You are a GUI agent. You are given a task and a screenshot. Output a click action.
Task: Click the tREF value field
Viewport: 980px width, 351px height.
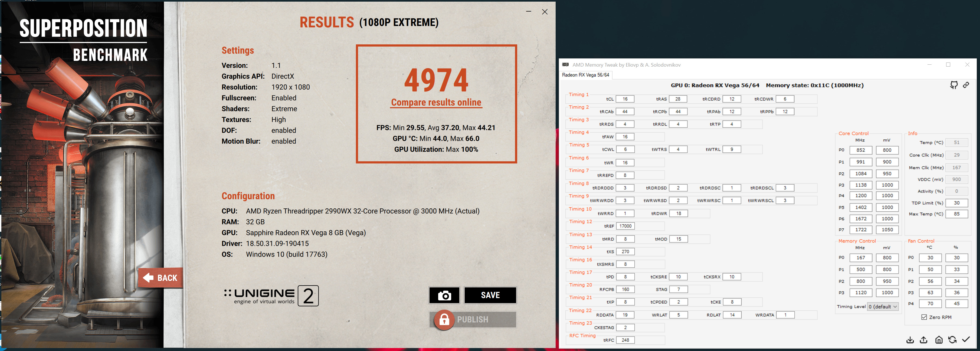(625, 226)
